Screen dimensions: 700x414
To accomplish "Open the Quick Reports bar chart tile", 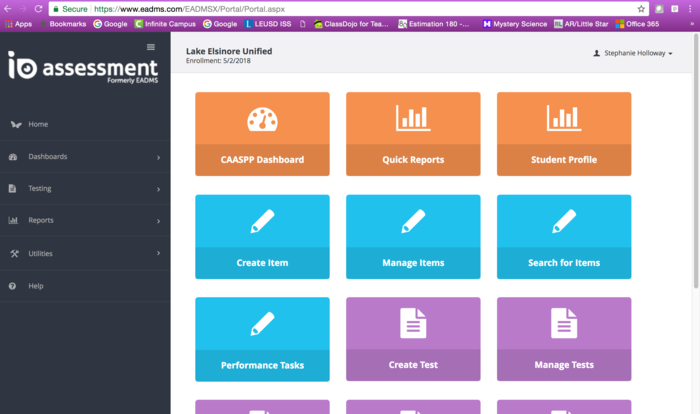I will (x=413, y=119).
